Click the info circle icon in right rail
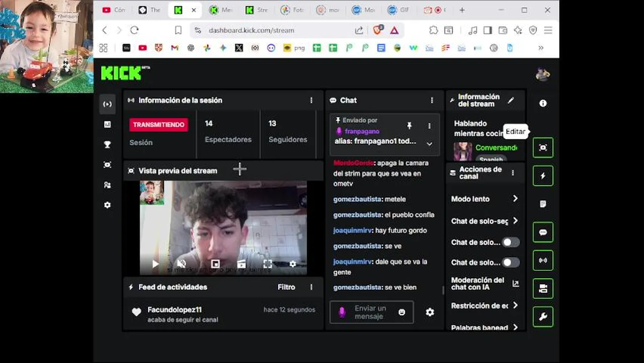The image size is (644, 363). click(543, 103)
